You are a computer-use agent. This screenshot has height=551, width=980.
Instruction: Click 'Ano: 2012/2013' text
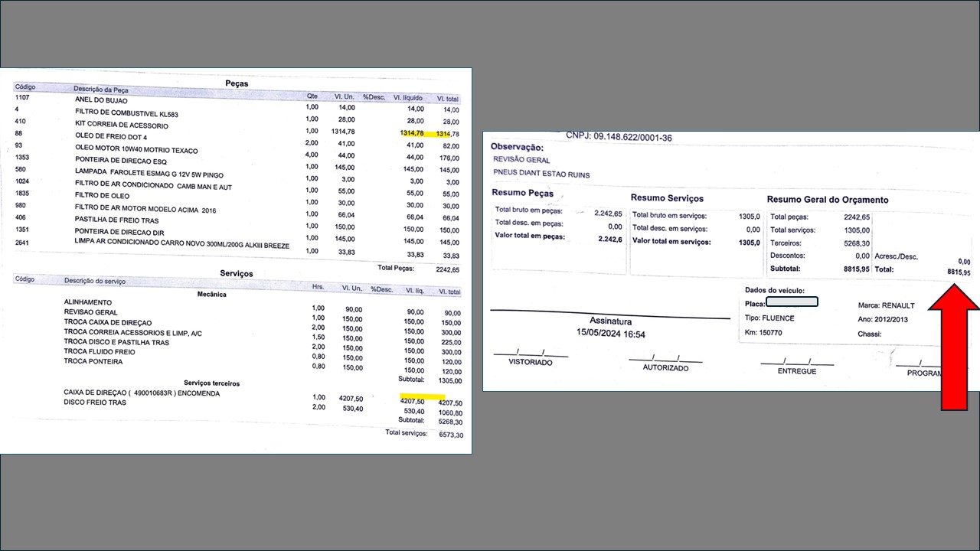coord(883,319)
